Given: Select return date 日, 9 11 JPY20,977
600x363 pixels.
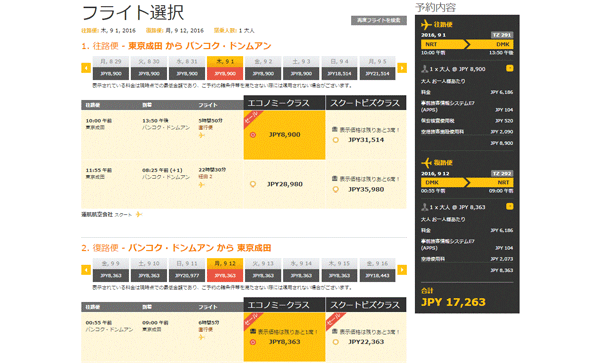Looking at the screenshot, I should [x=187, y=270].
